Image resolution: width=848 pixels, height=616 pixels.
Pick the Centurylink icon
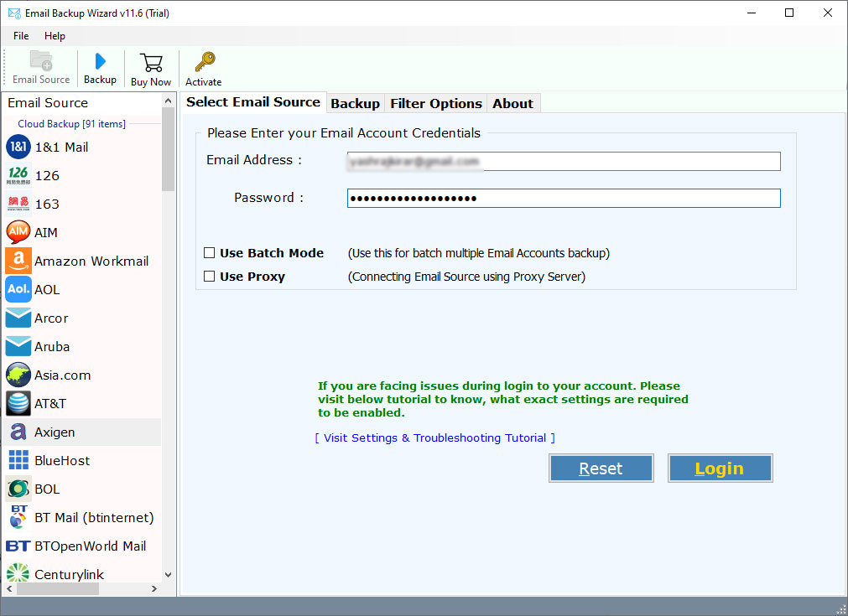[18, 572]
